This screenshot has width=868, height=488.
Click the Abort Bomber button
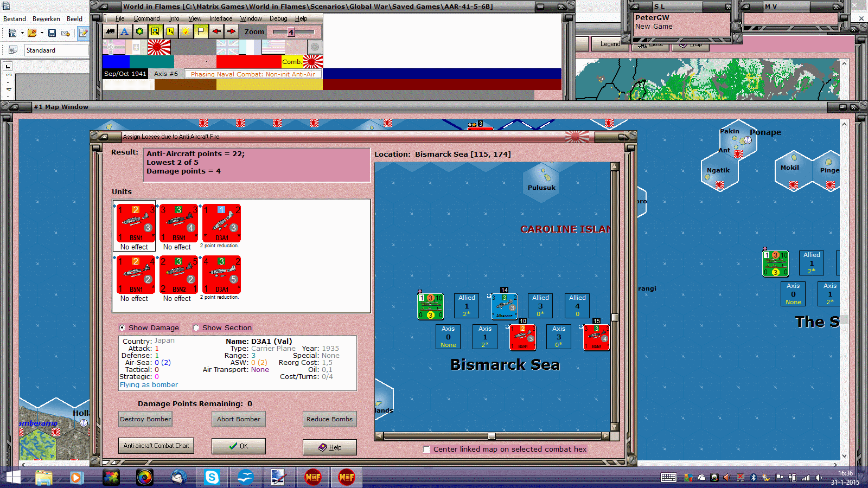(239, 419)
